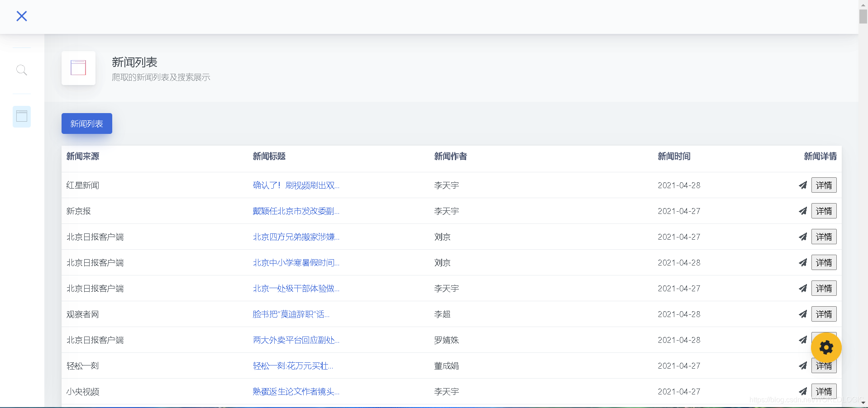Open the link 熟蛋返生论文作者镜头...
The image size is (868, 408).
pyautogui.click(x=296, y=391)
